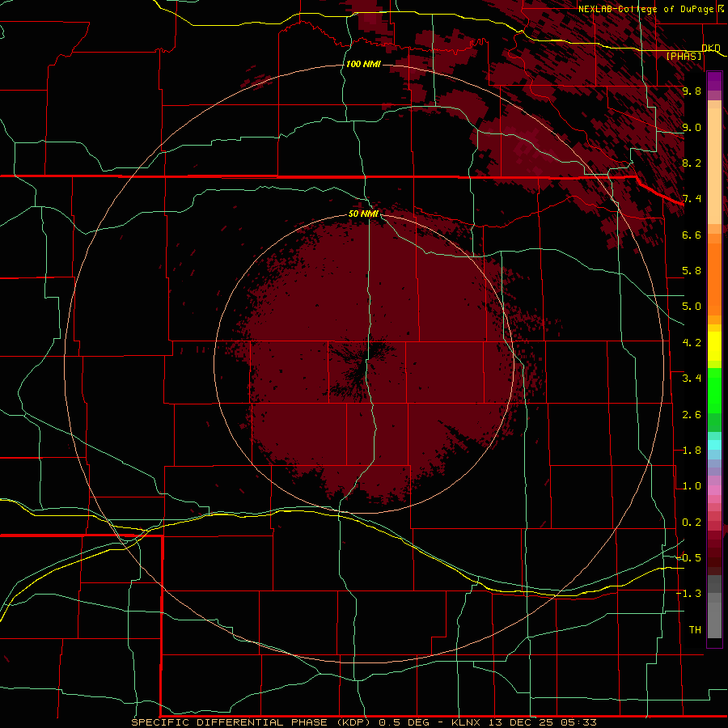The width and height of the screenshot is (728, 728).
Task: Click the DKD label
Action: pyautogui.click(x=711, y=48)
